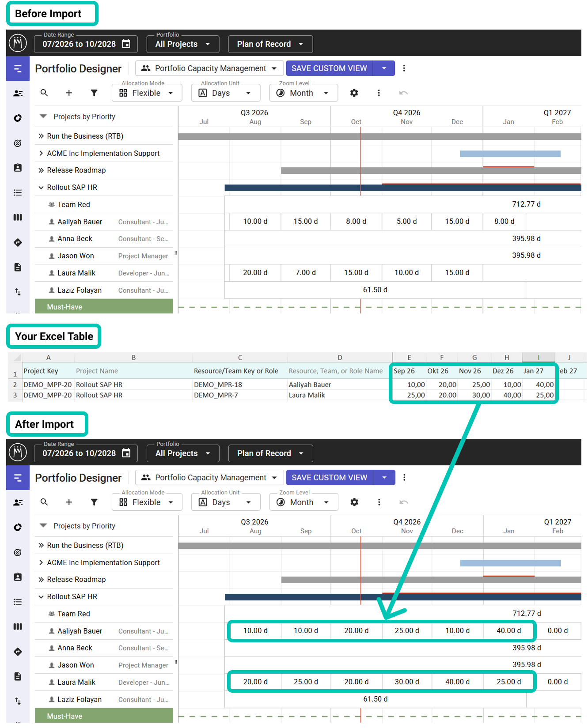Click the document icon in Before Import sidebar
Image resolution: width=588 pixels, height=728 pixels.
pyautogui.click(x=18, y=267)
